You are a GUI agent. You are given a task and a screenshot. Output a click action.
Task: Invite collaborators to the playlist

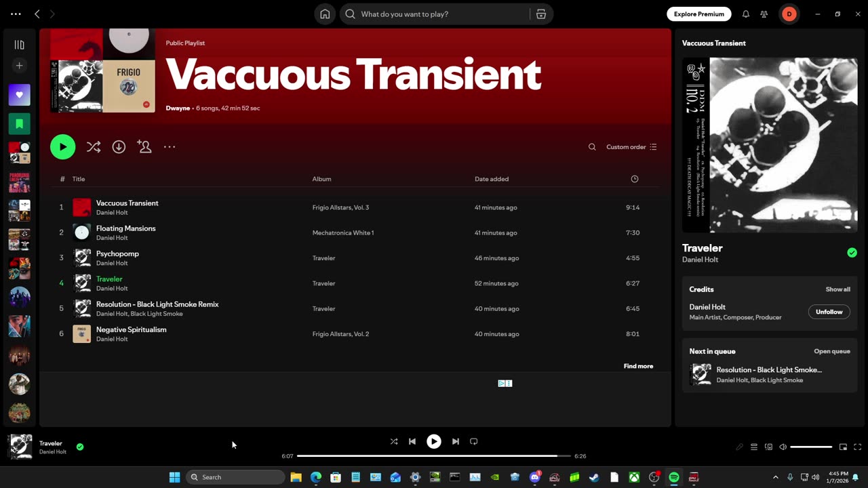(x=144, y=147)
